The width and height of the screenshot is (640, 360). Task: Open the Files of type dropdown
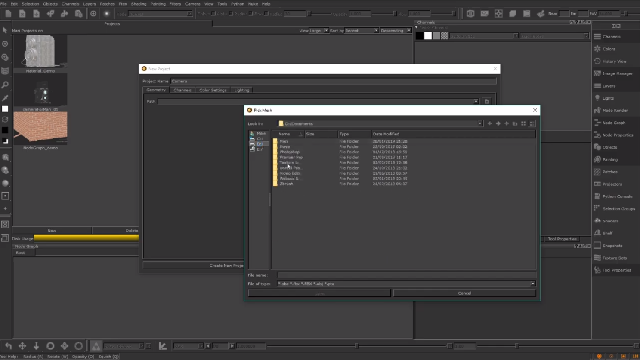pyautogui.click(x=533, y=284)
